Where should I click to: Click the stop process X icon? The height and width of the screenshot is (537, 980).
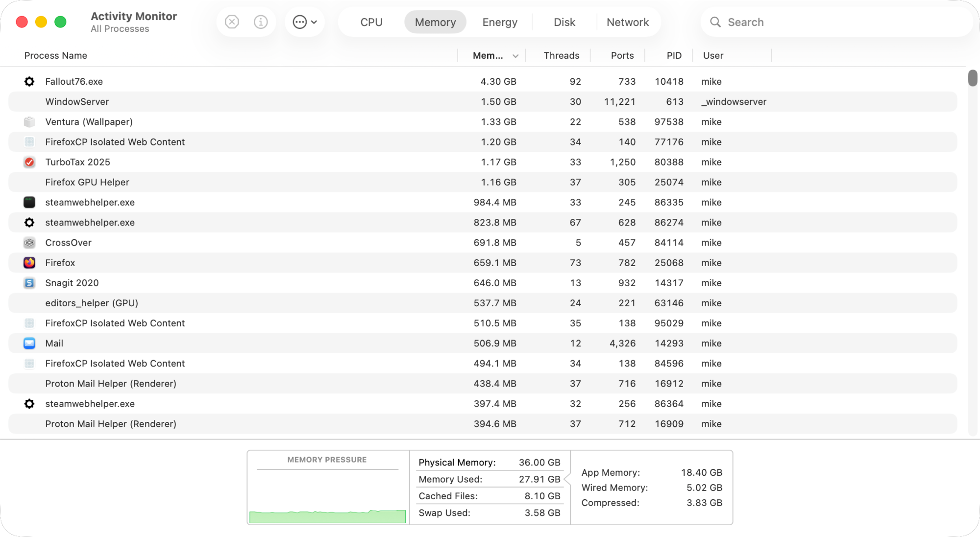(x=232, y=22)
